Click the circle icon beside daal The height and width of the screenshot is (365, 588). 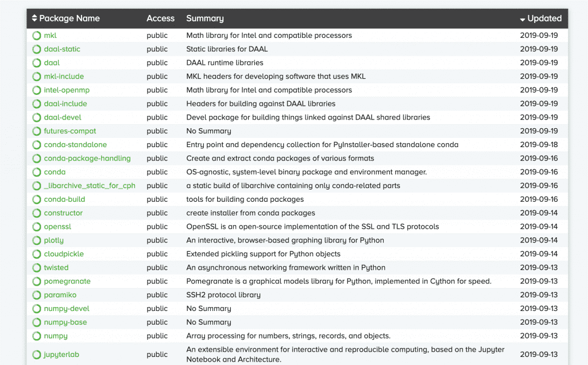[x=36, y=63]
